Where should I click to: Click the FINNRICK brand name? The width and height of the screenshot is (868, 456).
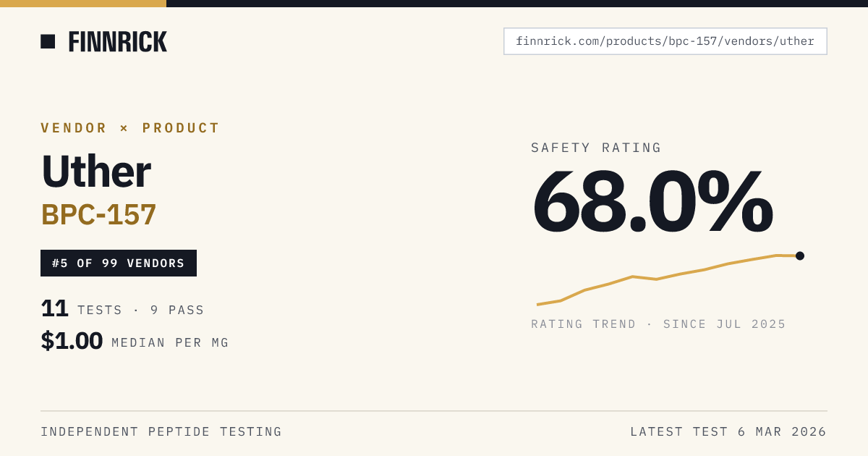tap(118, 42)
